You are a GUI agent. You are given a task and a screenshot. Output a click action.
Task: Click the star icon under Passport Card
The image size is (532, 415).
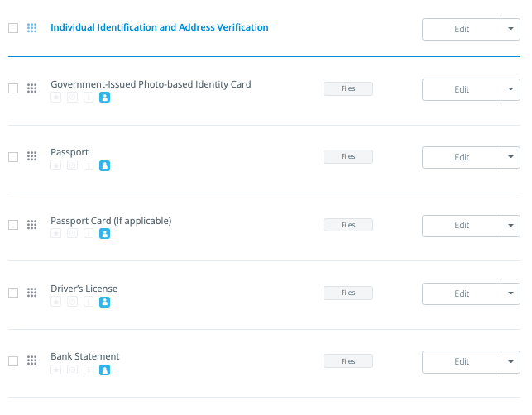point(56,234)
